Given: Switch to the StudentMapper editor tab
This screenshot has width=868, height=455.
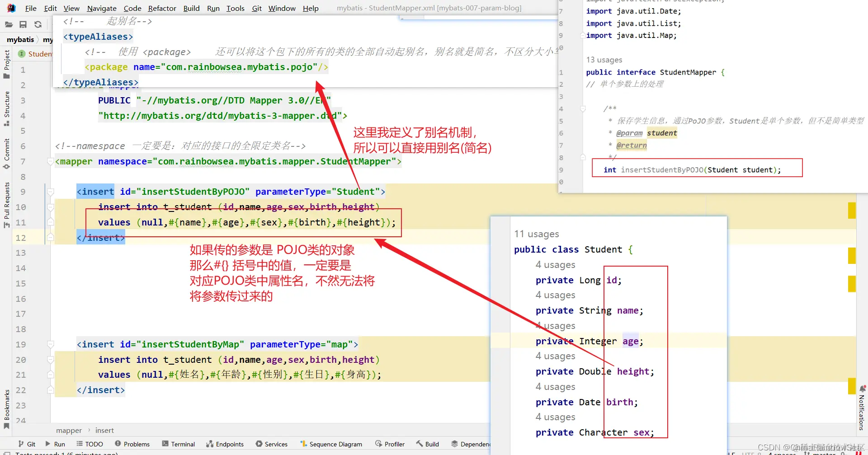Looking at the screenshot, I should coord(35,54).
